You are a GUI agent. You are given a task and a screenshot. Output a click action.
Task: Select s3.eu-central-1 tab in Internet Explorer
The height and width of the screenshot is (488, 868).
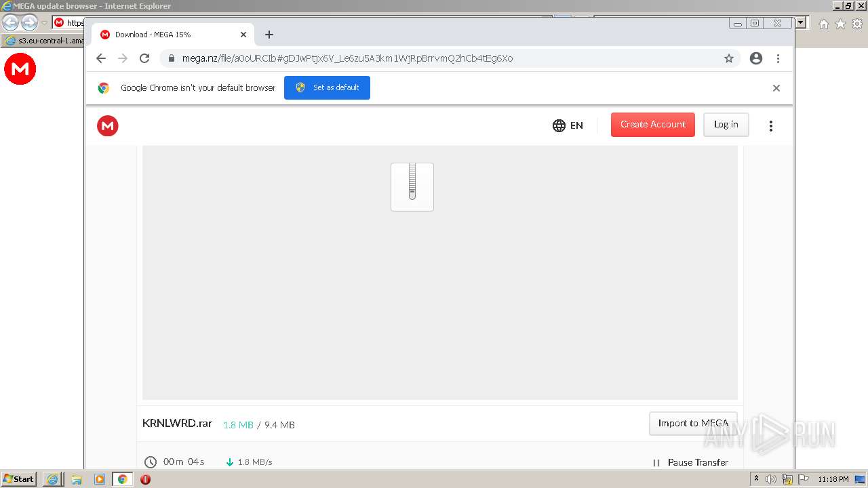click(44, 41)
